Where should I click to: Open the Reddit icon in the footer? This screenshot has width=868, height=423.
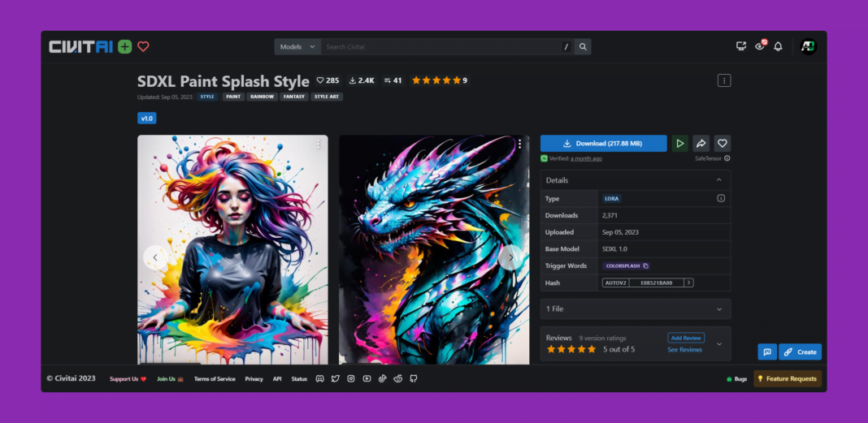coord(397,378)
